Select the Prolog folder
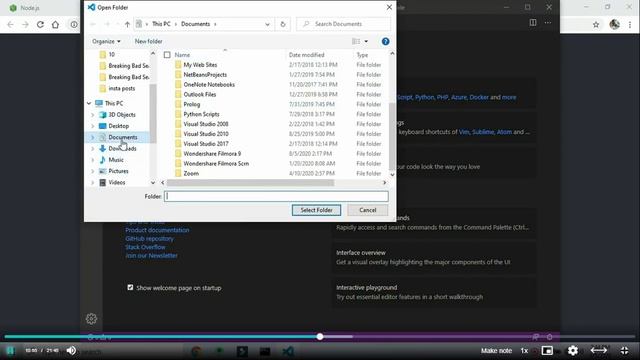 (191, 104)
